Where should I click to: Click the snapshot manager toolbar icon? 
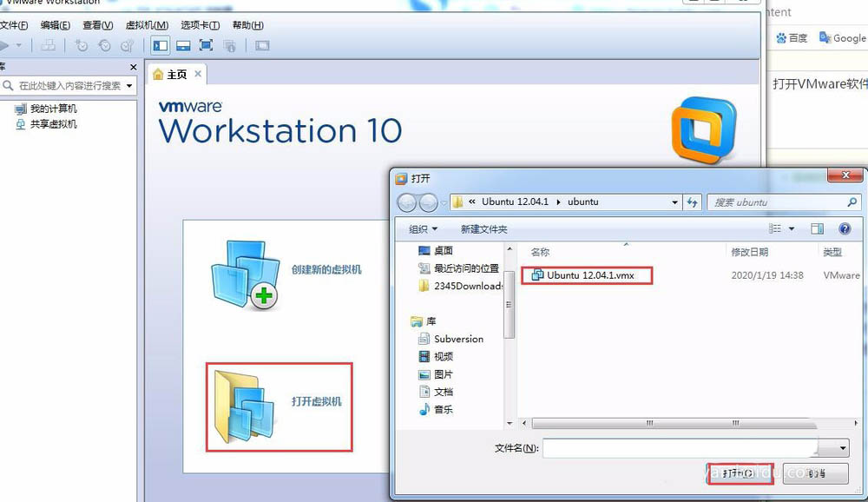point(128,45)
